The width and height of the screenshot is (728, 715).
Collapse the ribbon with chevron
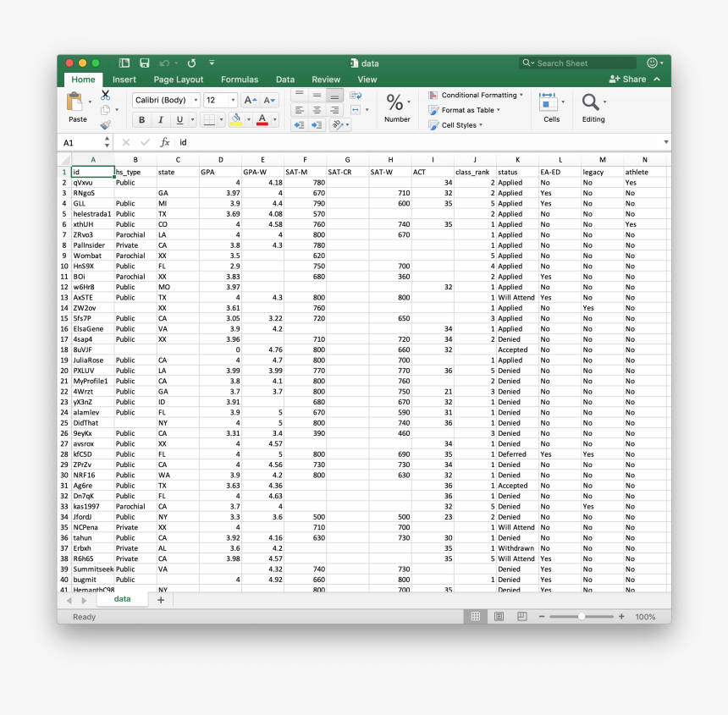click(x=657, y=80)
